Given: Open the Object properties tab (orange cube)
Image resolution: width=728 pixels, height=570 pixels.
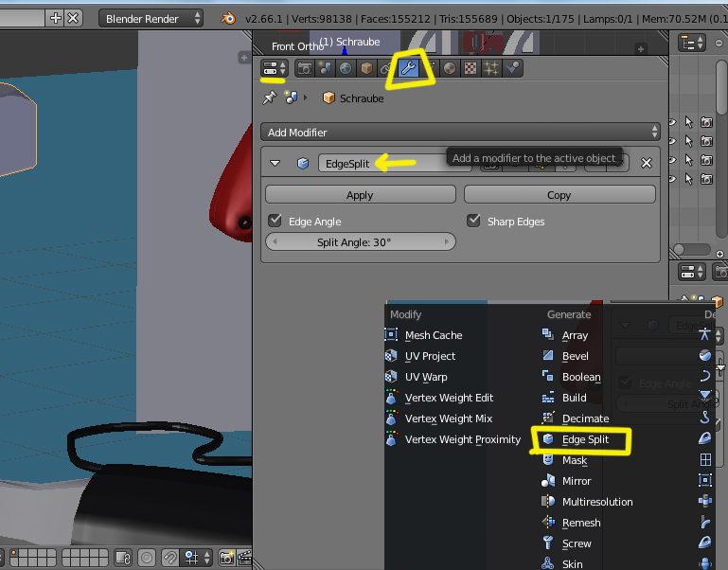Looking at the screenshot, I should [x=366, y=69].
